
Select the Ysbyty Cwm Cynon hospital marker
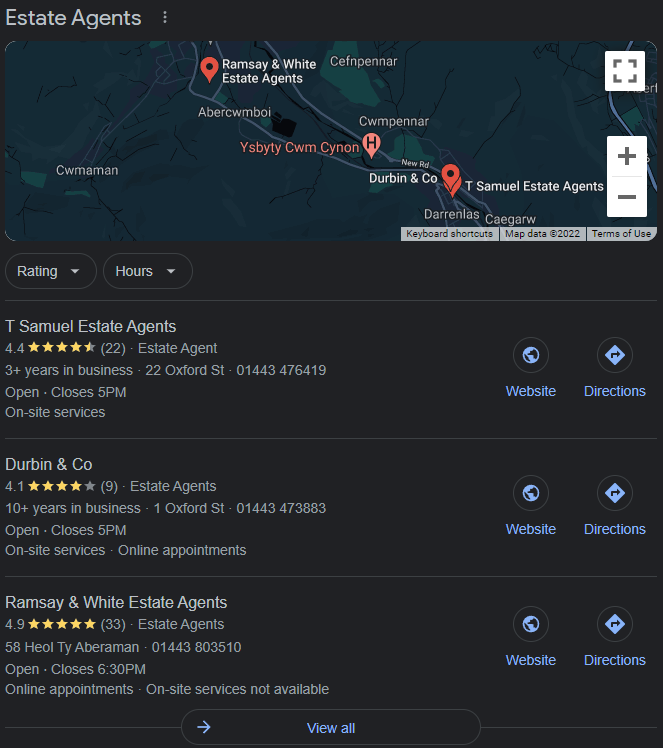[372, 145]
